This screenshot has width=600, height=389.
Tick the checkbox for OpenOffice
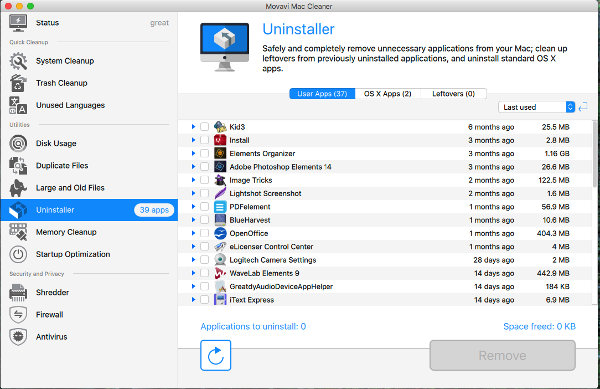point(205,233)
